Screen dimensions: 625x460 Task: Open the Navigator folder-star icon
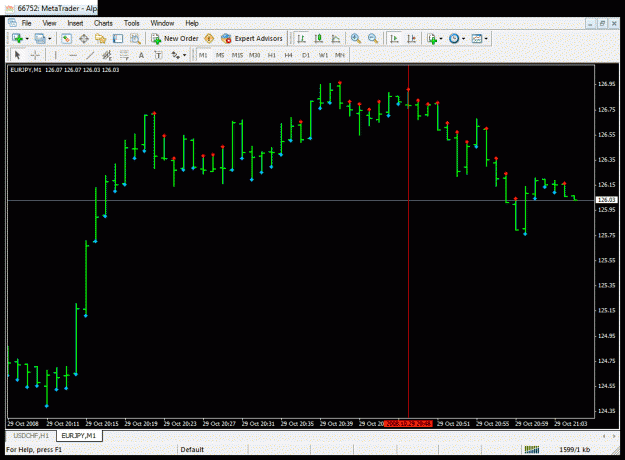pyautogui.click(x=101, y=39)
